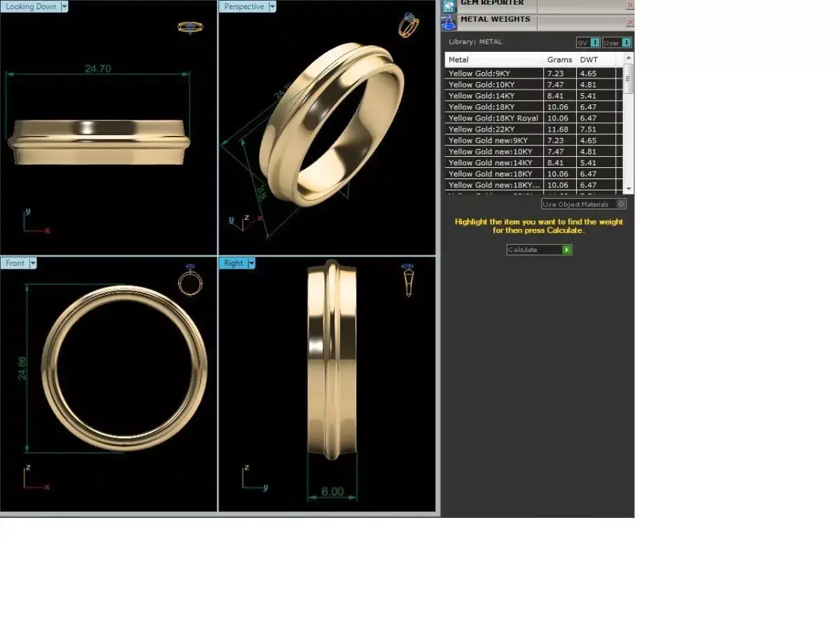Enable the Use Object Materials option
Viewport: 840px width, 630px height.
point(621,204)
